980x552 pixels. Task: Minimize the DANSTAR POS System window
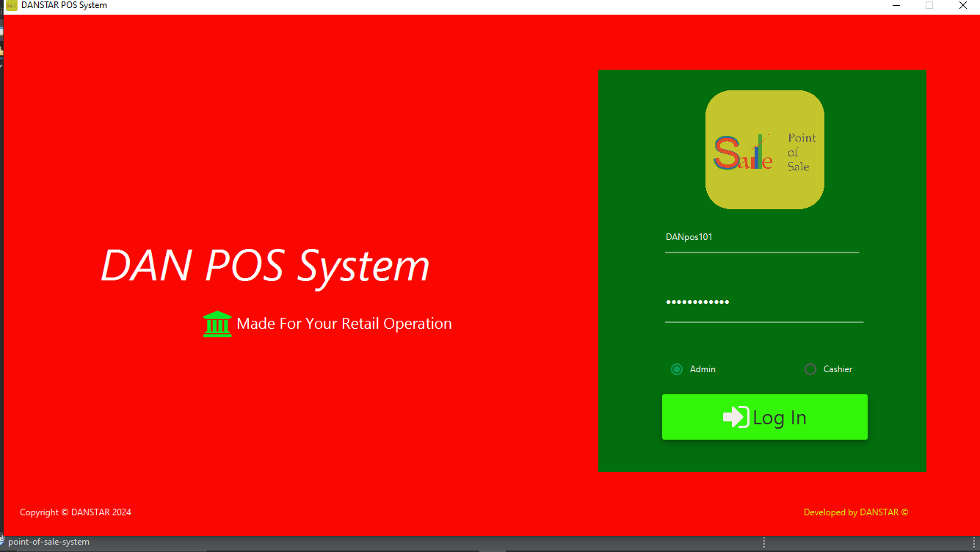coord(896,5)
